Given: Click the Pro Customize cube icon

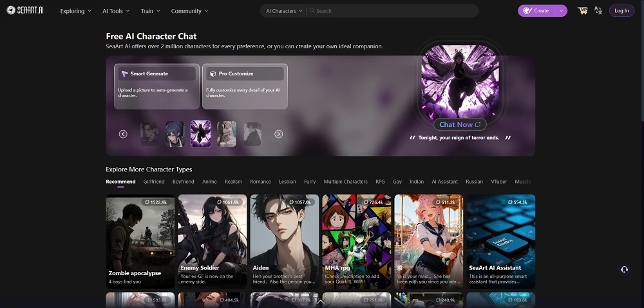Looking at the screenshot, I should pos(213,74).
